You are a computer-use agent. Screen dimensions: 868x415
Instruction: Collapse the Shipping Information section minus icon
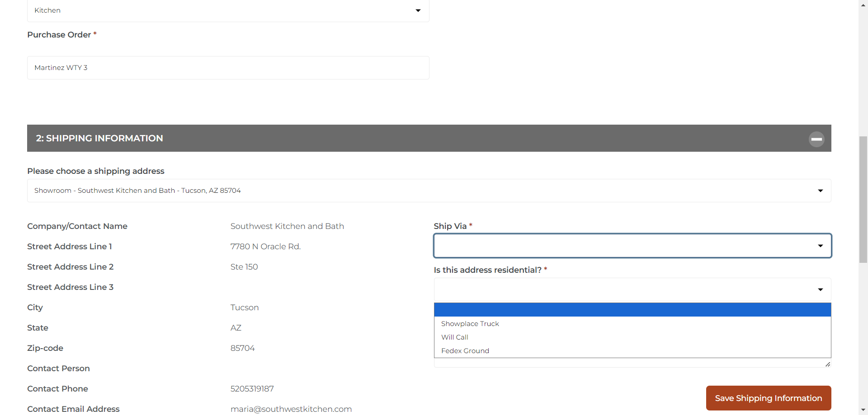pos(816,139)
